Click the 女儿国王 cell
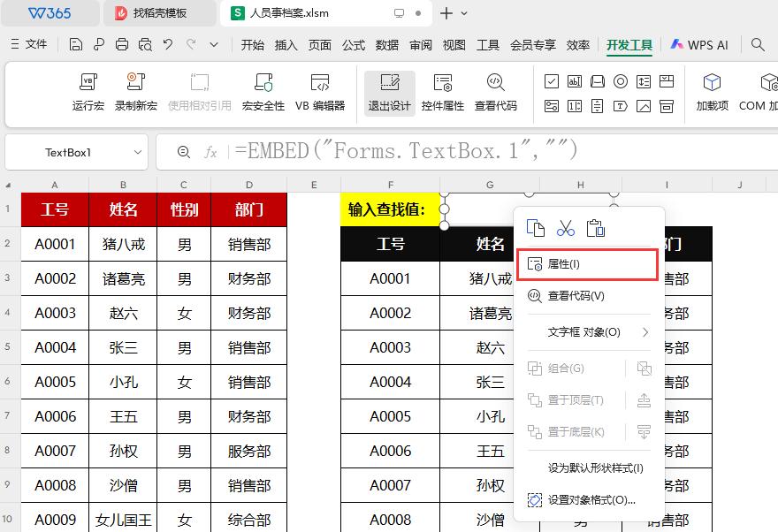Image resolution: width=778 pixels, height=532 pixels. [x=123, y=519]
